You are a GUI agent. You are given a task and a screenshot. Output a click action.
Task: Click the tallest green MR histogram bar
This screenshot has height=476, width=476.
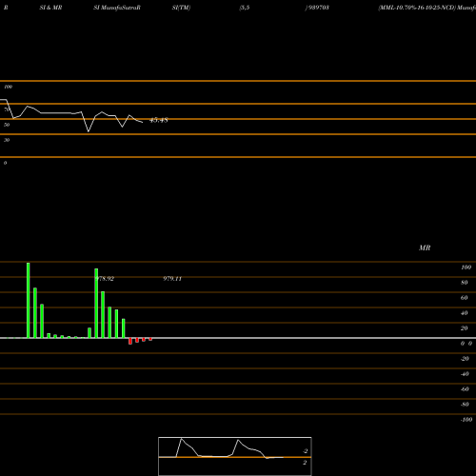29,300
